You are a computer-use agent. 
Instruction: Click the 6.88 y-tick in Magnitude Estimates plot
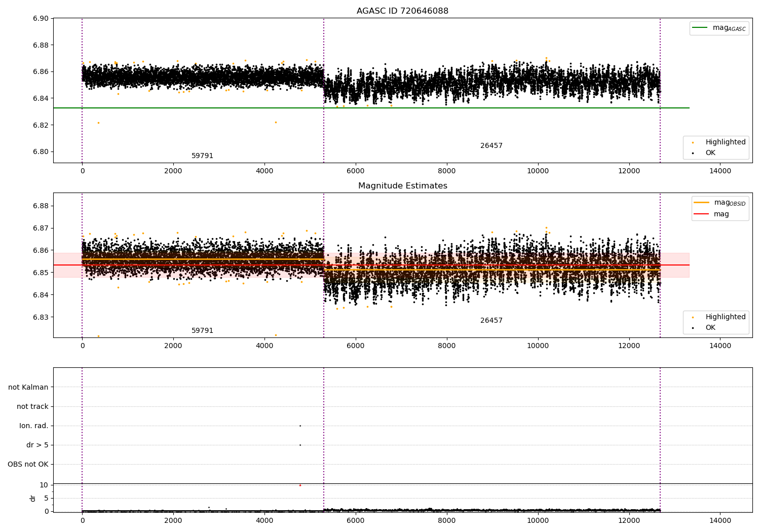pos(41,206)
